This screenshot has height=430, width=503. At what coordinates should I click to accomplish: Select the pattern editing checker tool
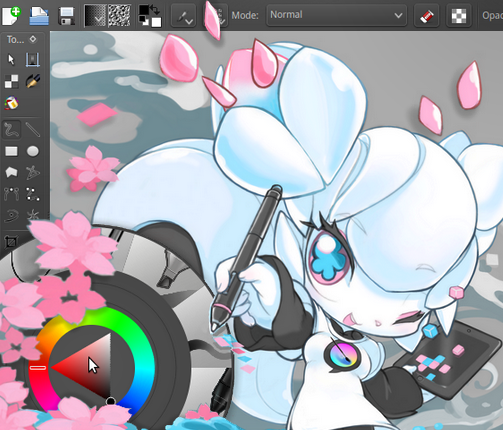pos(11,81)
